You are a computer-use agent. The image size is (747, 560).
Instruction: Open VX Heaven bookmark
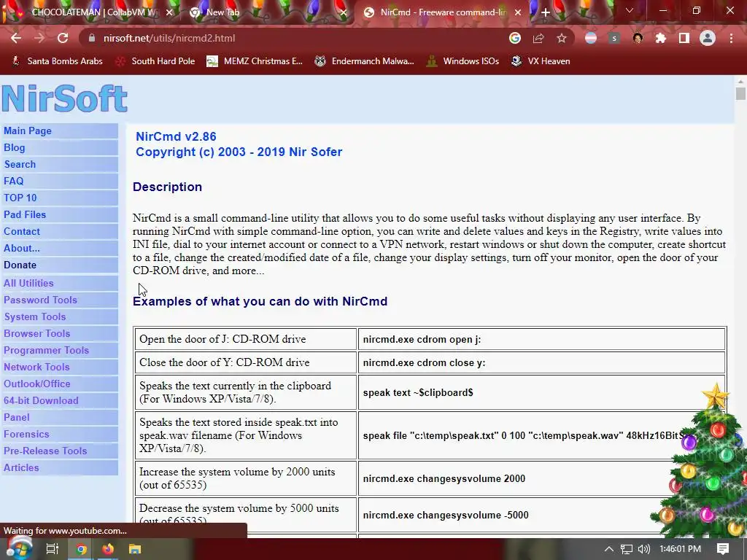[x=541, y=61]
